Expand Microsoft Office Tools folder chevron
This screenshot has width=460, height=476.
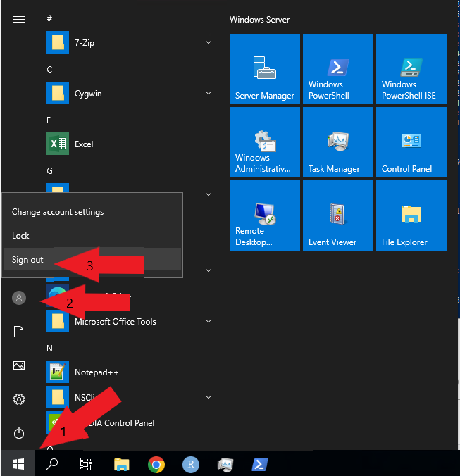tap(209, 321)
